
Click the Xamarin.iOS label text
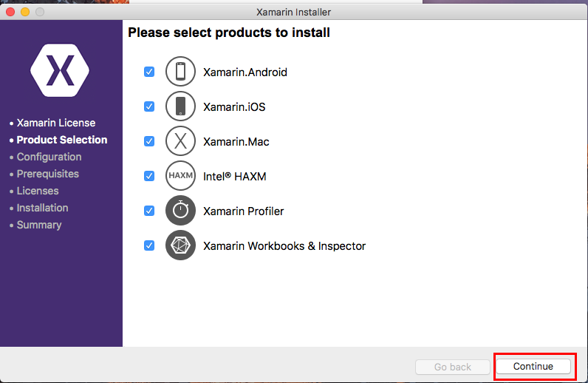[234, 107]
